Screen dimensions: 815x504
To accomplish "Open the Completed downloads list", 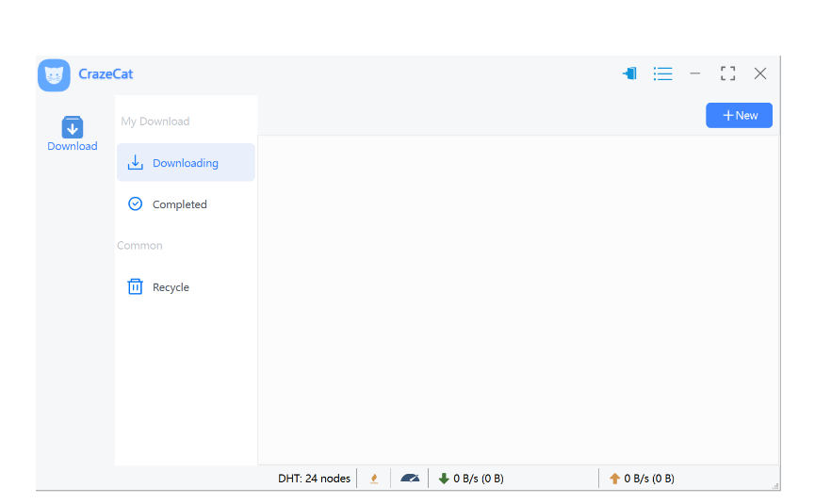I will pos(186,204).
